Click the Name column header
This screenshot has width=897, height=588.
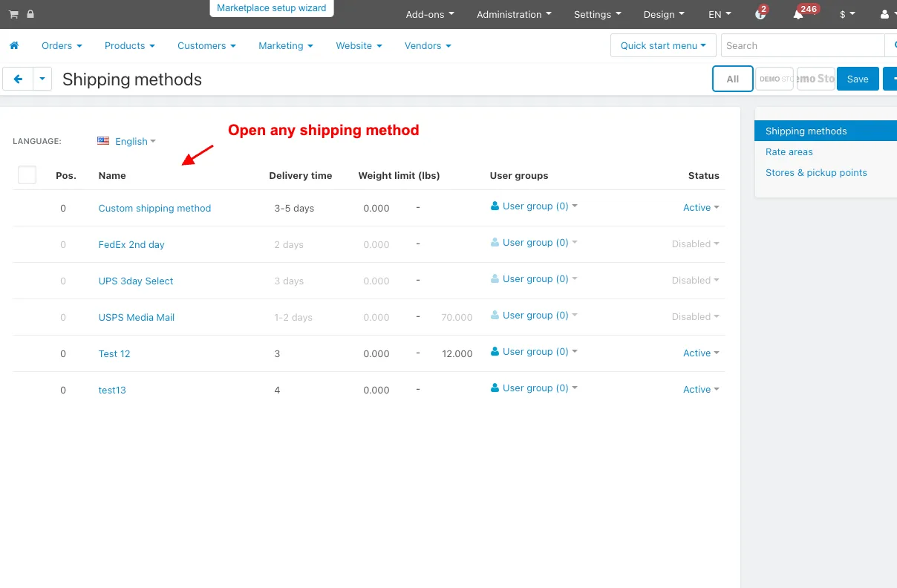coord(112,175)
